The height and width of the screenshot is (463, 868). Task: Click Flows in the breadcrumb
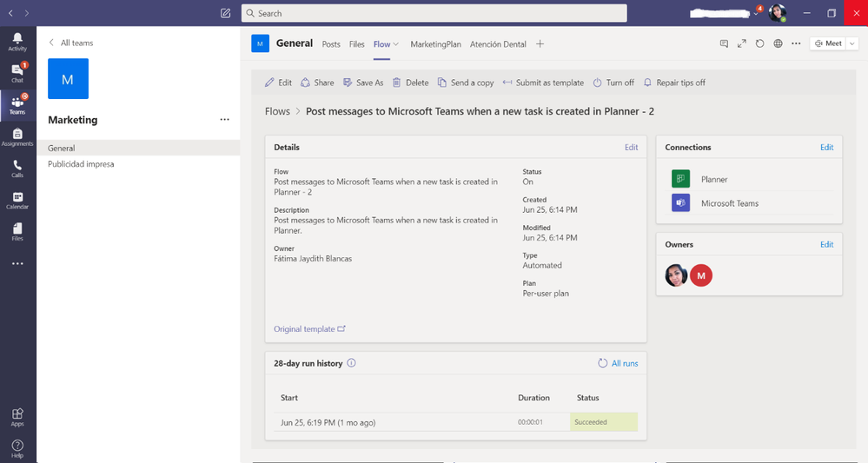pyautogui.click(x=277, y=111)
